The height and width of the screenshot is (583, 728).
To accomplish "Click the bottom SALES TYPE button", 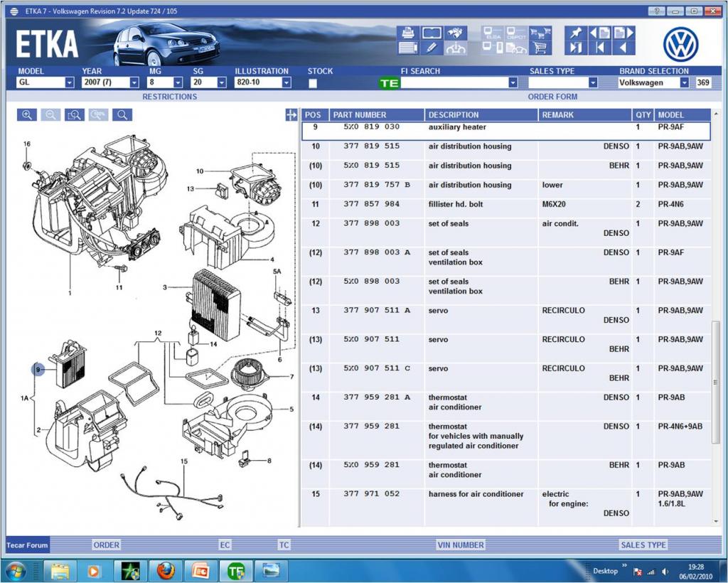I will point(643,545).
